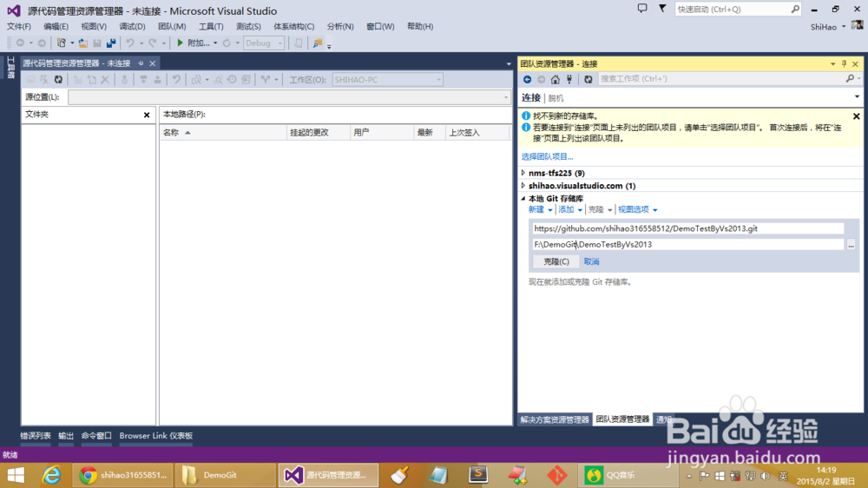This screenshot has width=868, height=488.
Task: Open Team Explorer Home page
Action: 556,79
